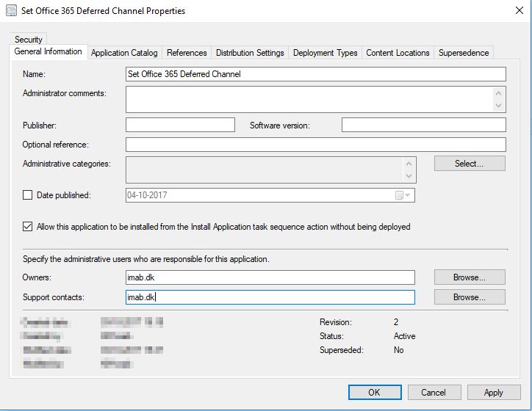Image resolution: width=532 pixels, height=411 pixels.
Task: Open the Application Catalog tab
Action: tap(124, 53)
